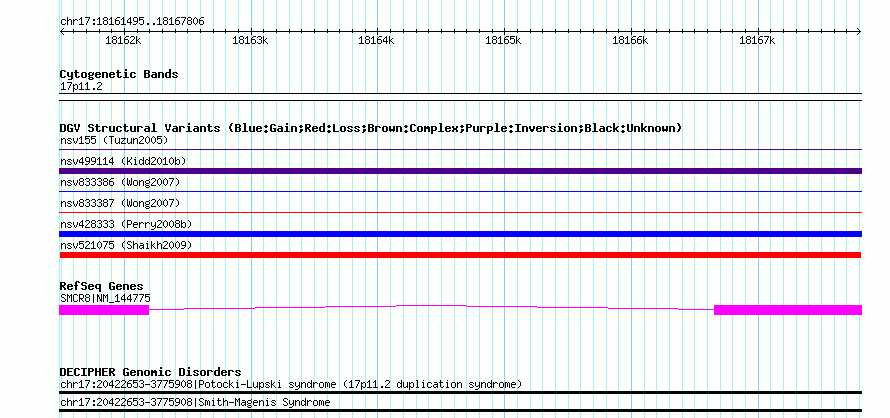Click the DGV Structural Variants track heading
Screen dimensions: 890x418
pyautogui.click(x=370, y=128)
